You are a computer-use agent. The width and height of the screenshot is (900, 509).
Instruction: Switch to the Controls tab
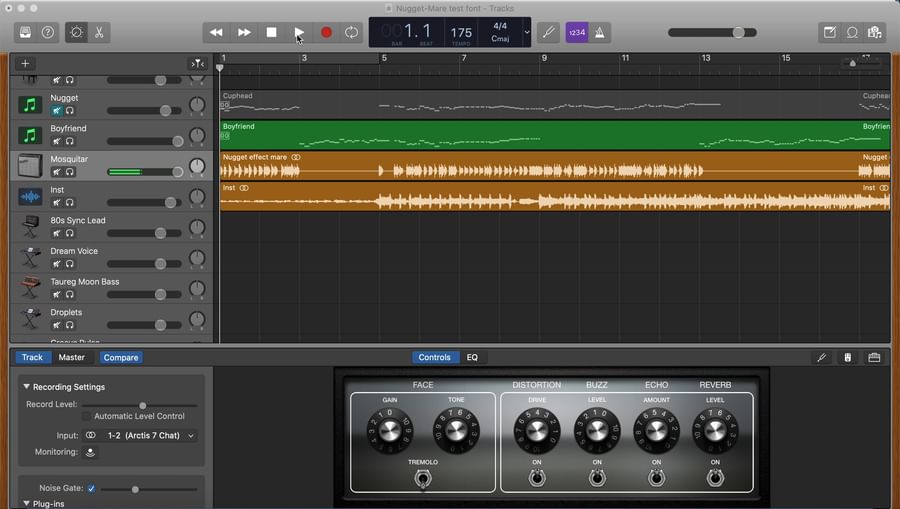coord(435,358)
